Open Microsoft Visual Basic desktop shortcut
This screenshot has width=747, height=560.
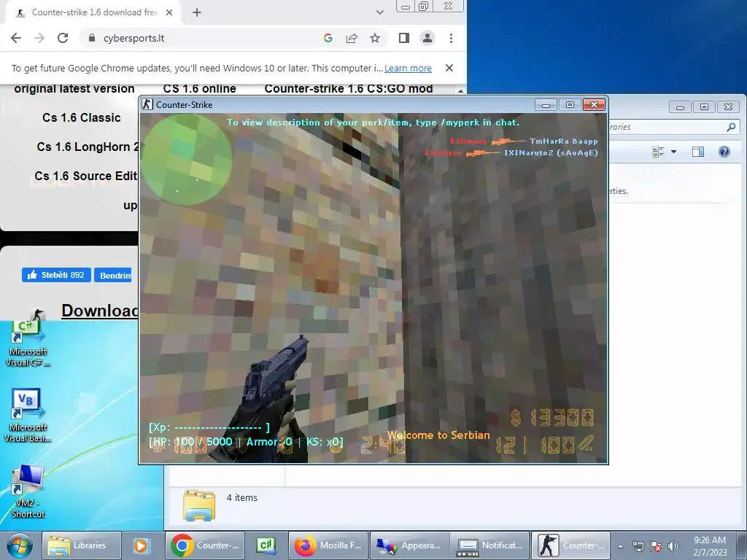coord(28,416)
